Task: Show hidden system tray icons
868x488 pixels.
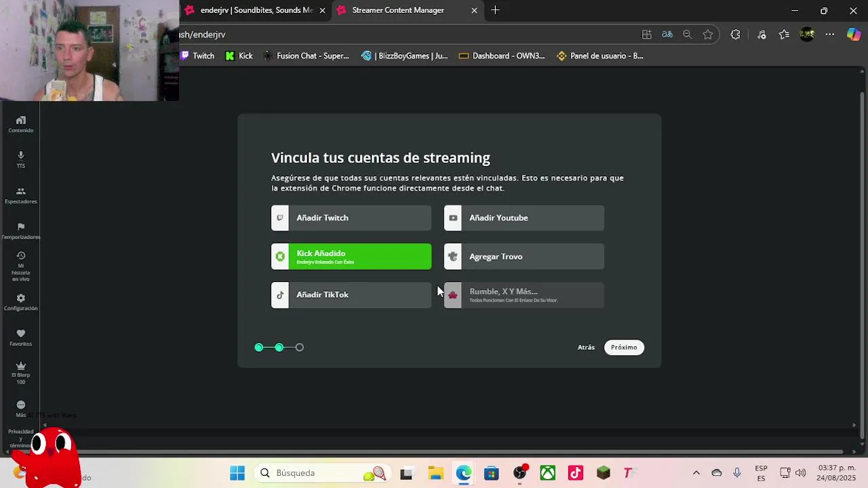Action: [x=696, y=473]
